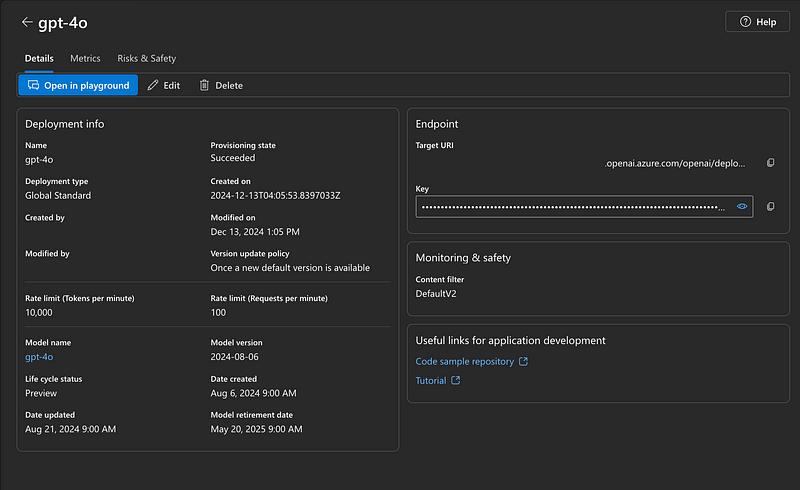Image resolution: width=800 pixels, height=490 pixels.
Task: Select 'Once a new default version is available'
Action: (x=290, y=268)
